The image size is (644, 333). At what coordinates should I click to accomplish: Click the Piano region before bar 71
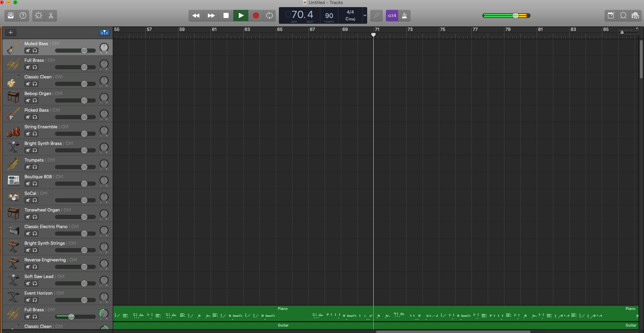pos(243,314)
